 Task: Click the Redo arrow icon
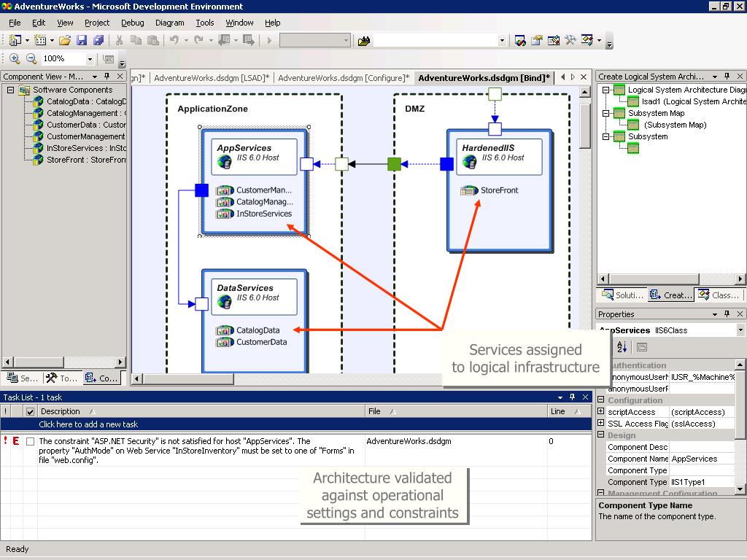198,41
